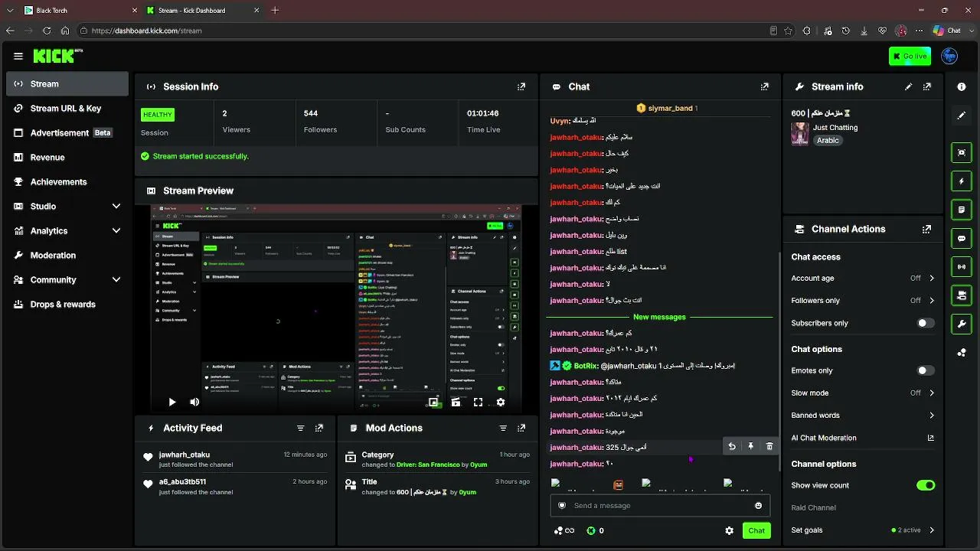980x551 pixels.
Task: Open Account age setting
Action: coord(863,279)
